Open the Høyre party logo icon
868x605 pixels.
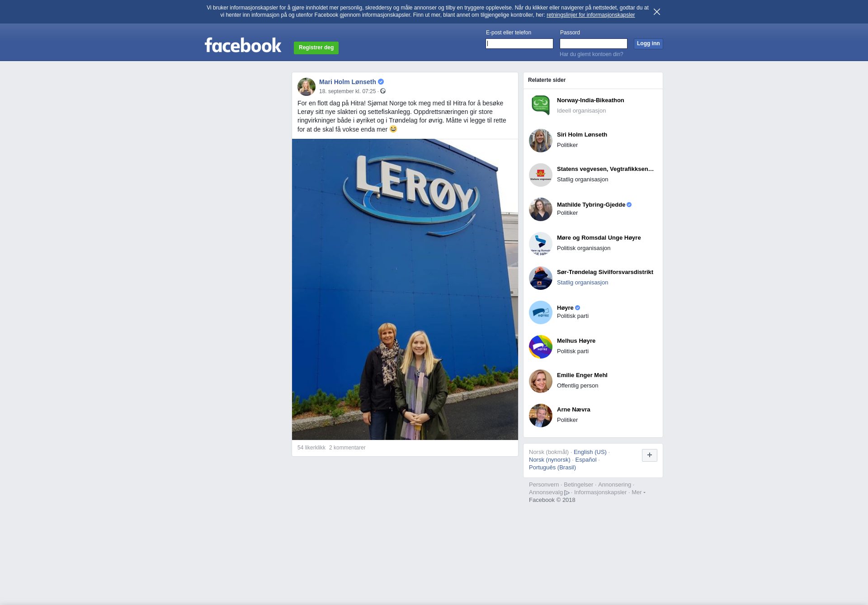[x=540, y=312]
